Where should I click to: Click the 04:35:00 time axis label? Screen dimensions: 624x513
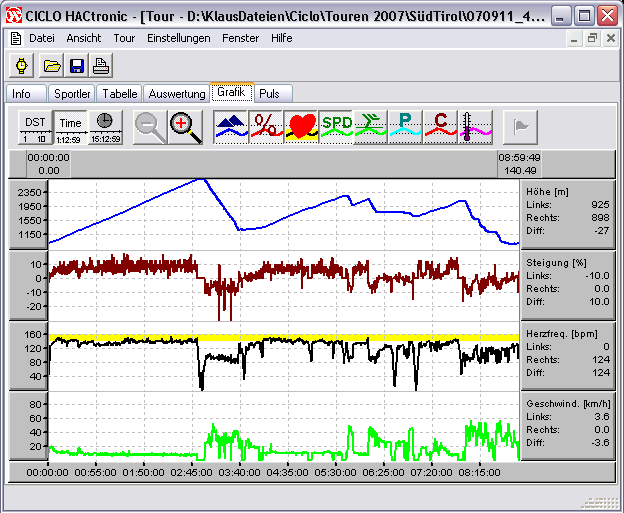pos(287,473)
